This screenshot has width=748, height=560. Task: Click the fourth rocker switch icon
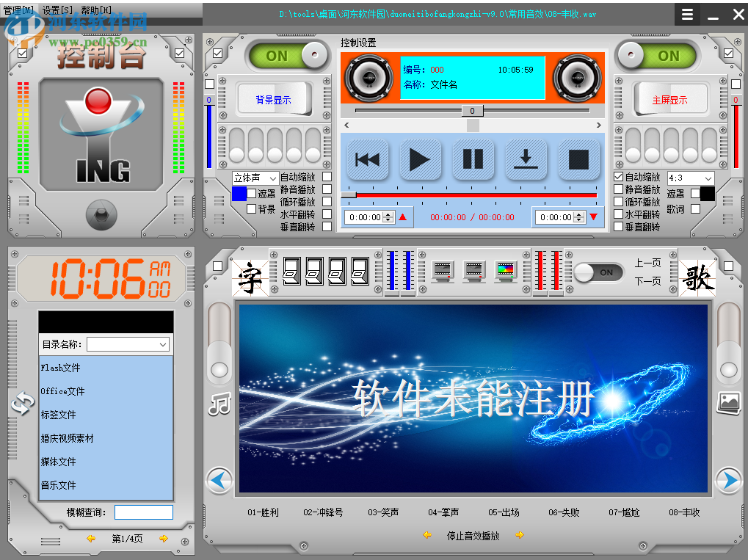click(360, 271)
